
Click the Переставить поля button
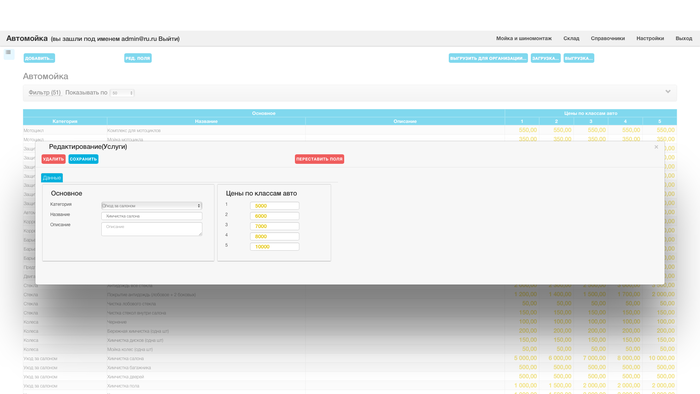point(319,159)
